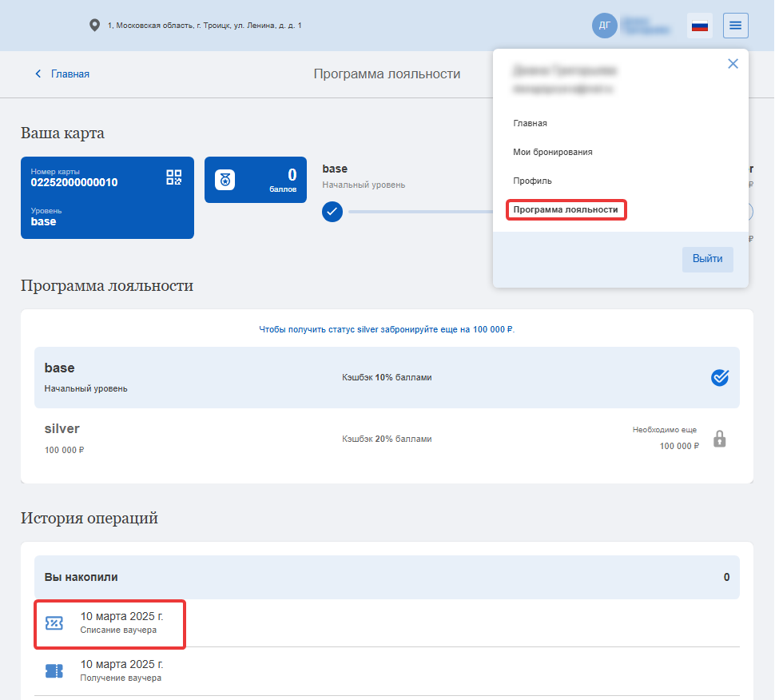
Task: Select Главная in the user menu
Action: (530, 123)
